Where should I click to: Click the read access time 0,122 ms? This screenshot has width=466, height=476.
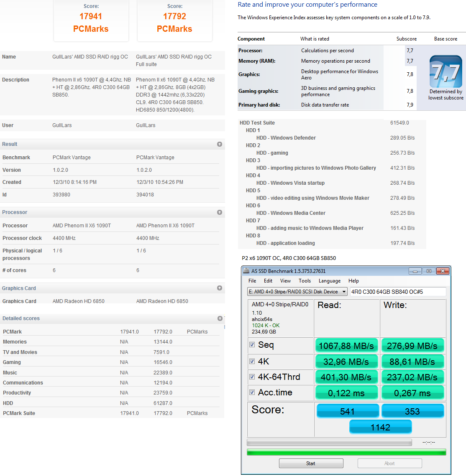[347, 393]
